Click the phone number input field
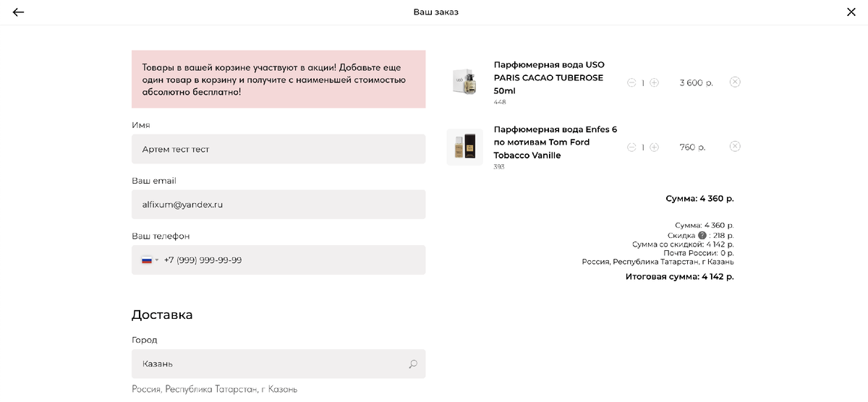Screen dimensions: 868x402 289,260
